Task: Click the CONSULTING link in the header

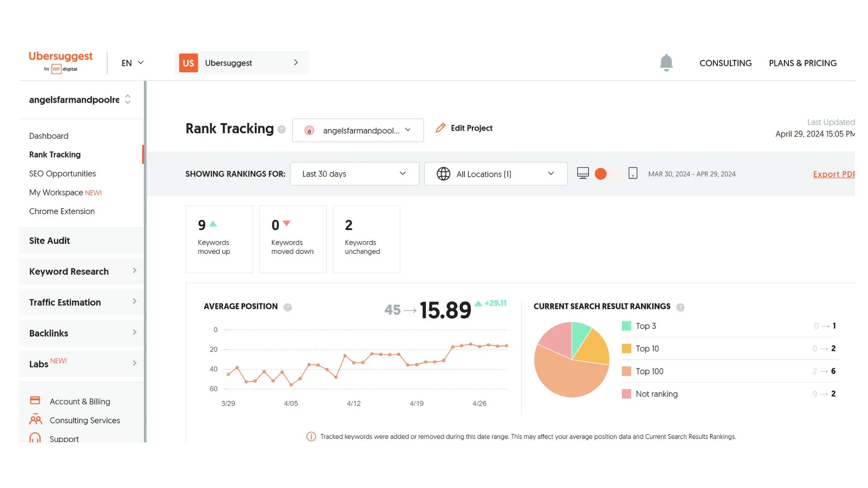Action: pos(726,63)
